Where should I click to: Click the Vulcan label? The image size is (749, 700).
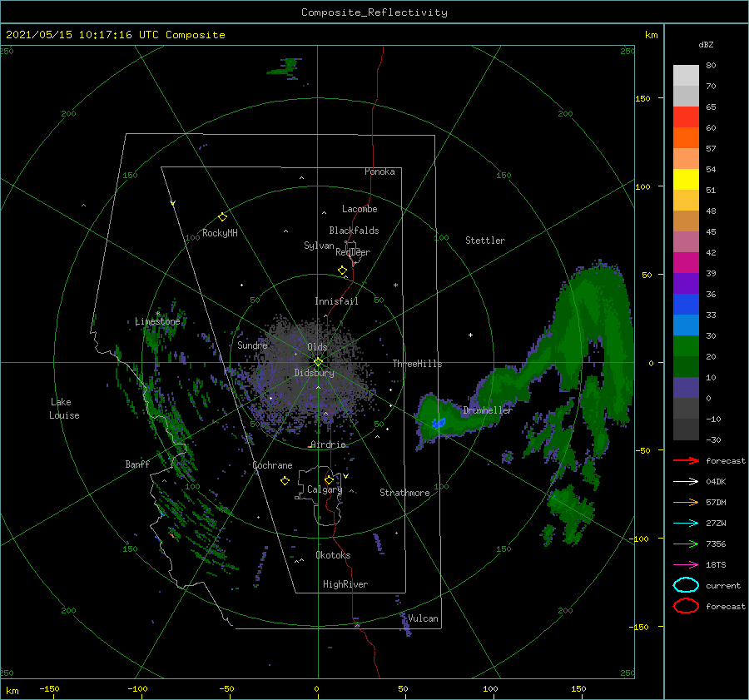click(x=423, y=618)
